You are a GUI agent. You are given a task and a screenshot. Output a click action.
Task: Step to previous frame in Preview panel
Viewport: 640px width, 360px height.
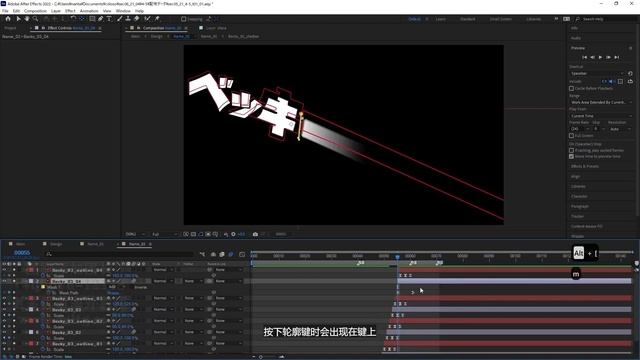pyautogui.click(x=593, y=57)
